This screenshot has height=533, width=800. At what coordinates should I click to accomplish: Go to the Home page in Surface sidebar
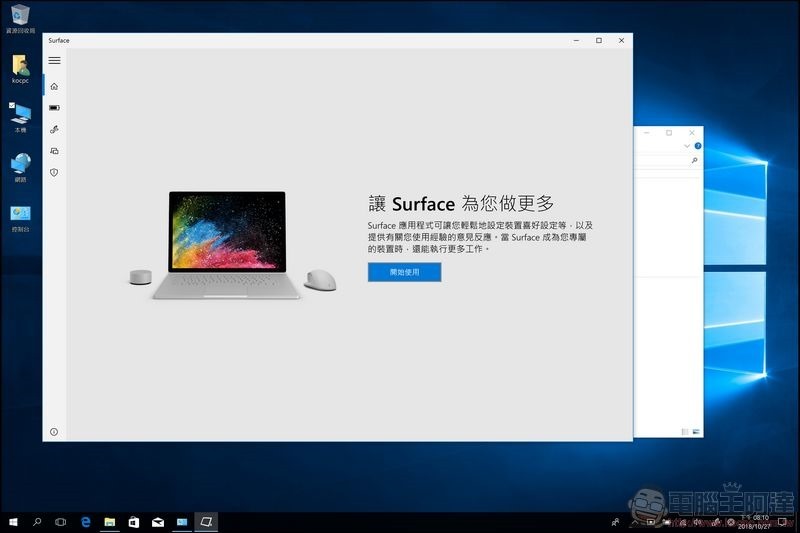(54, 86)
